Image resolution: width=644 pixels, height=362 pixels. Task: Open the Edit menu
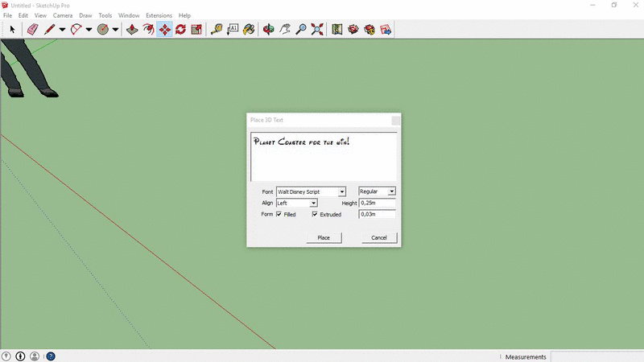tap(23, 15)
